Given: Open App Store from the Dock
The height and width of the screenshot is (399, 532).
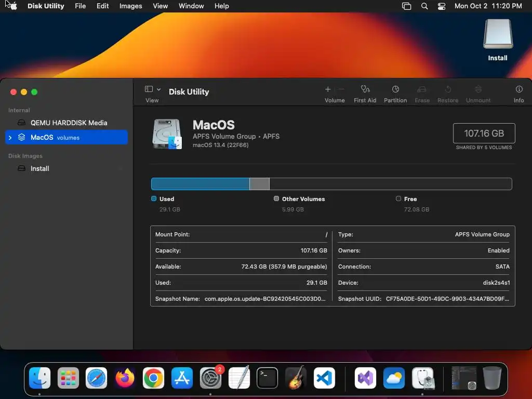Looking at the screenshot, I should pyautogui.click(x=182, y=378).
